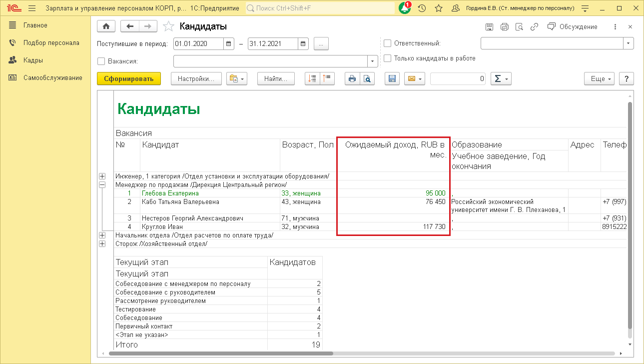Save the report with the floppy icon
Viewport: 644px width, 364px height.
point(392,78)
